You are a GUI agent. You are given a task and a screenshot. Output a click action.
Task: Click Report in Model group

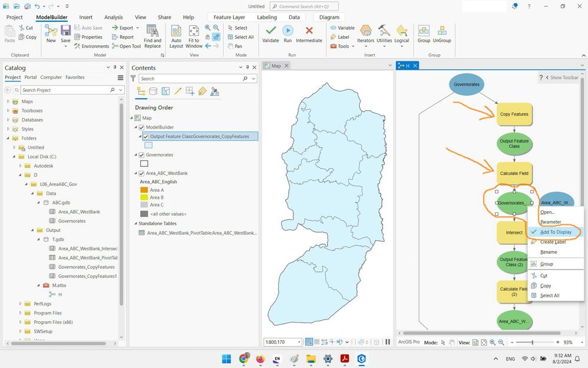tap(123, 37)
